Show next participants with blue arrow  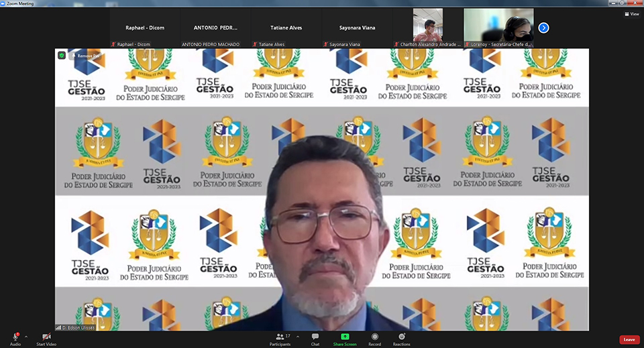(543, 27)
